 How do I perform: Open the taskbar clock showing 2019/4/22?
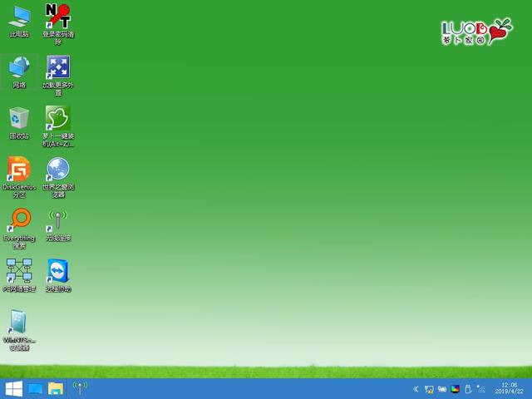tap(509, 388)
